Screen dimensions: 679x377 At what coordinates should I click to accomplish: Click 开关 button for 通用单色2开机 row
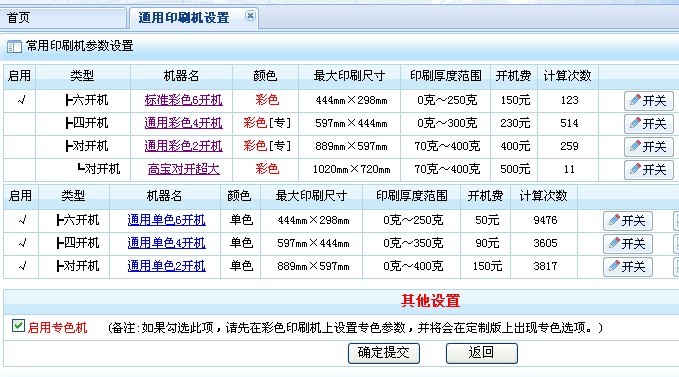point(628,267)
